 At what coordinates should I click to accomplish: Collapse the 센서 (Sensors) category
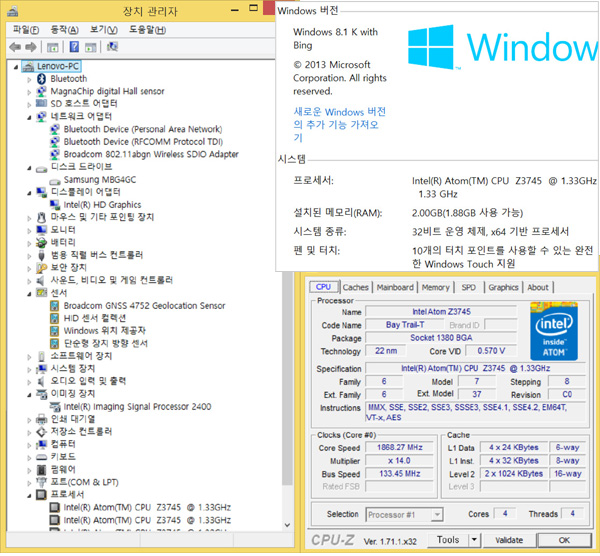coord(29,293)
